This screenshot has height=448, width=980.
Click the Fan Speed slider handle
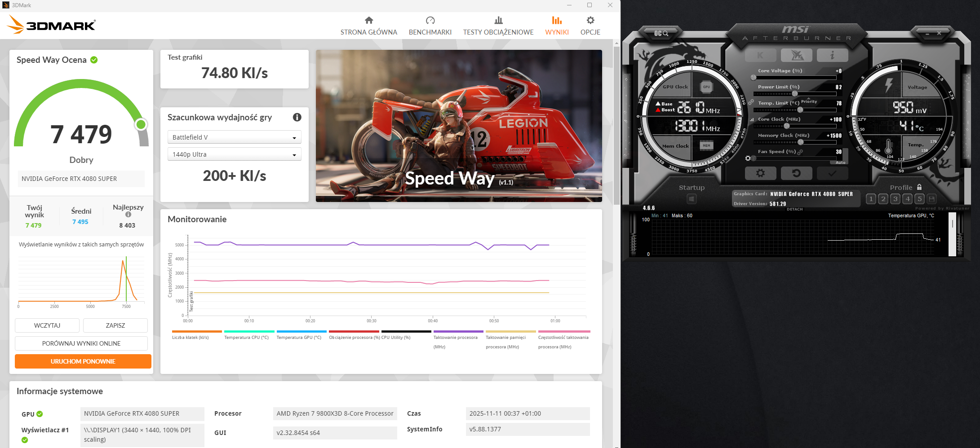(754, 158)
